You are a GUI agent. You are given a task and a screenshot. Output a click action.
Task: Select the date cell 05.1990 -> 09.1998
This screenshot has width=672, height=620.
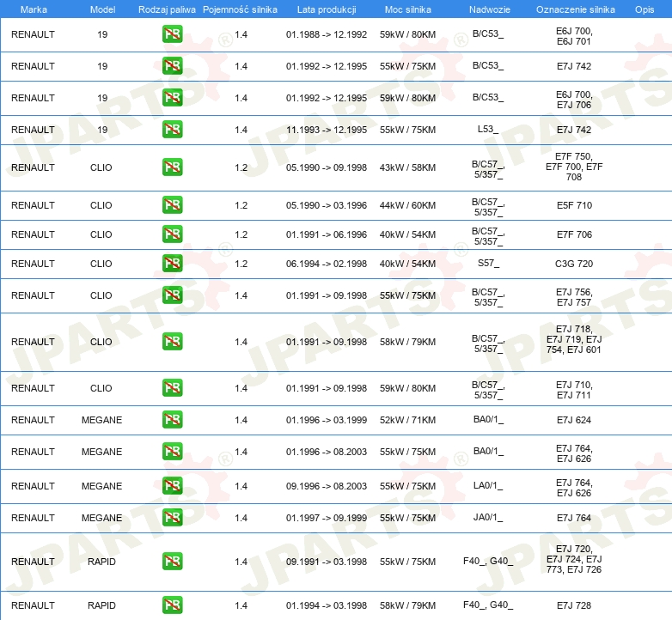click(327, 167)
